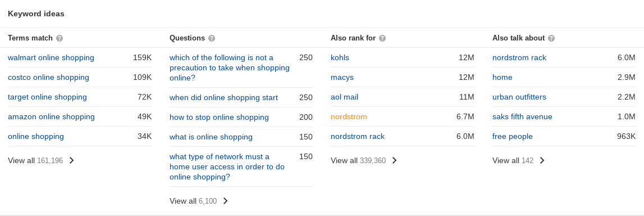Click help icon next to Questions heading
This screenshot has height=216, width=644.
click(212, 38)
